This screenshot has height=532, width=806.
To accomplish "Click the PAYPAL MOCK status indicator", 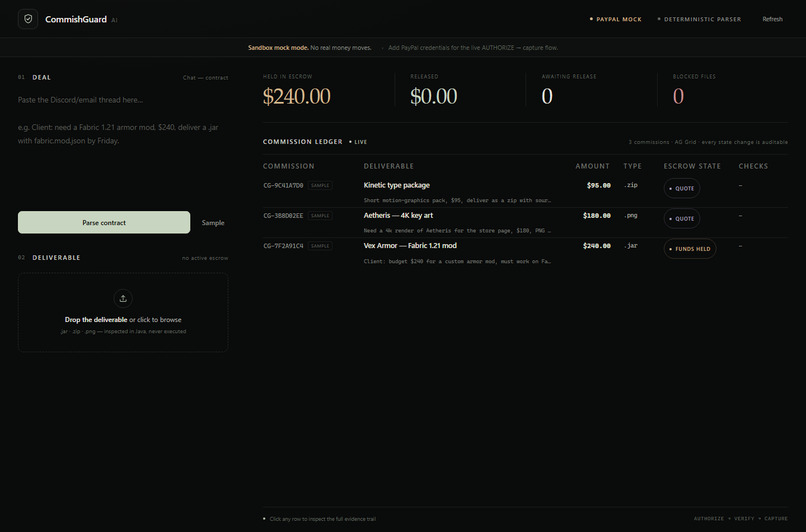I will 615,19.
